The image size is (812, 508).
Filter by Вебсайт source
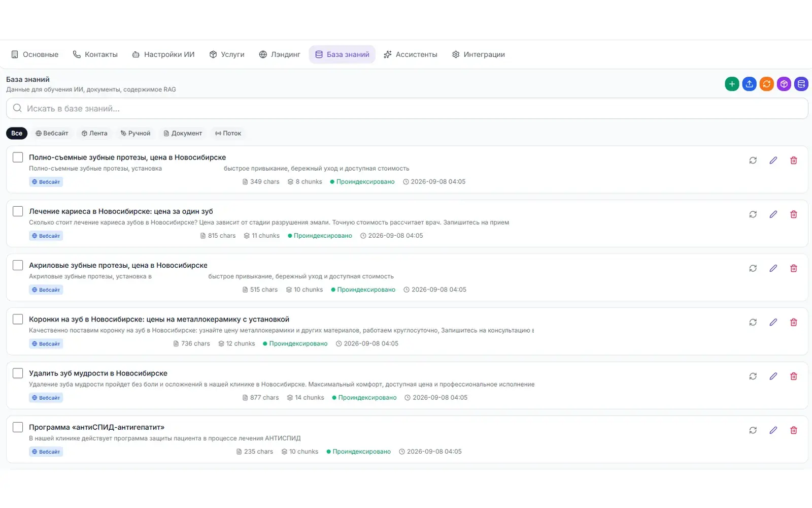52,133
